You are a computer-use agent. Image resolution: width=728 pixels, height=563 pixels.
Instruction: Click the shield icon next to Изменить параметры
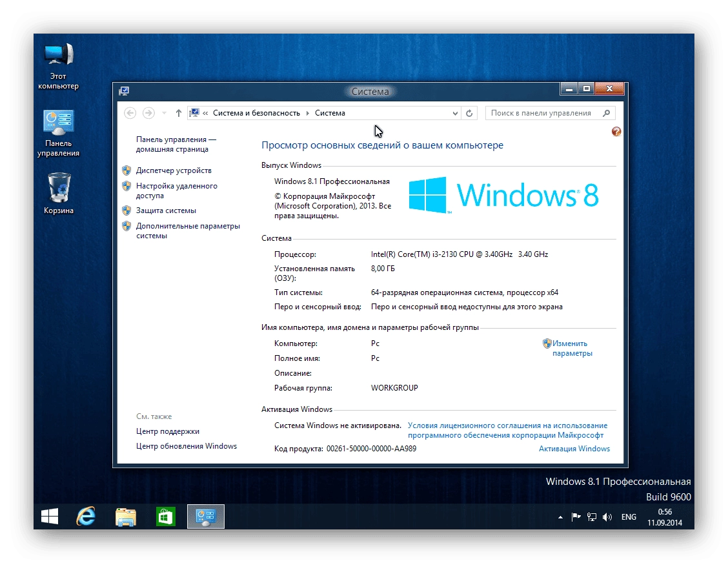547,343
